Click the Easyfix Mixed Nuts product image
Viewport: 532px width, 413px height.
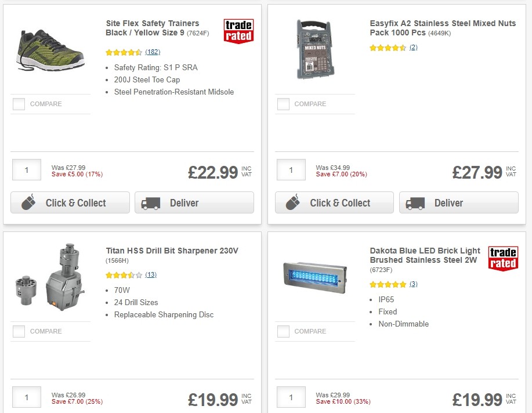[x=315, y=49]
